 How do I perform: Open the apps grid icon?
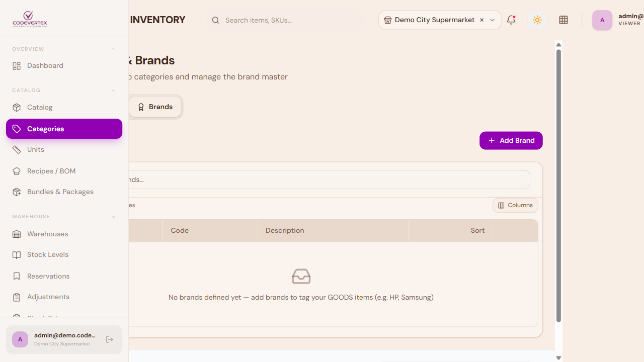click(x=563, y=20)
